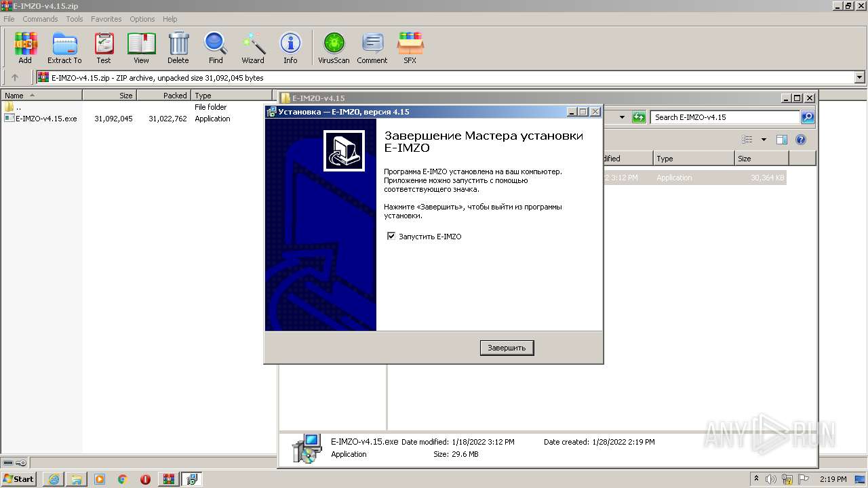The height and width of the screenshot is (488, 868).
Task: Click the Start button
Action: 18,479
